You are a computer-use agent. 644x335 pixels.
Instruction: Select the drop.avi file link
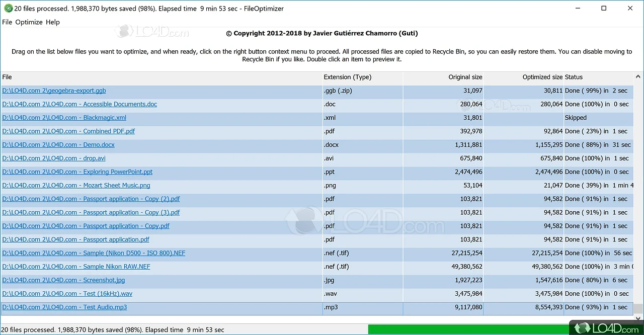[x=54, y=158]
